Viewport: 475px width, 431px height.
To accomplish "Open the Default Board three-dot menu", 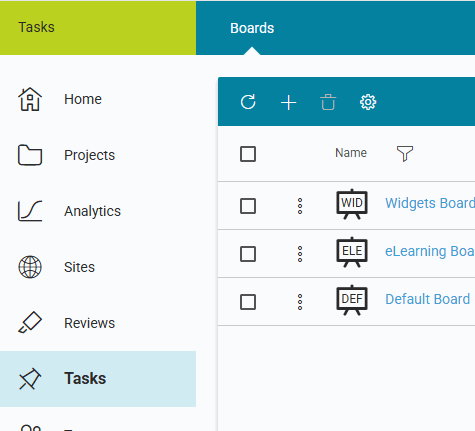I will 300,302.
